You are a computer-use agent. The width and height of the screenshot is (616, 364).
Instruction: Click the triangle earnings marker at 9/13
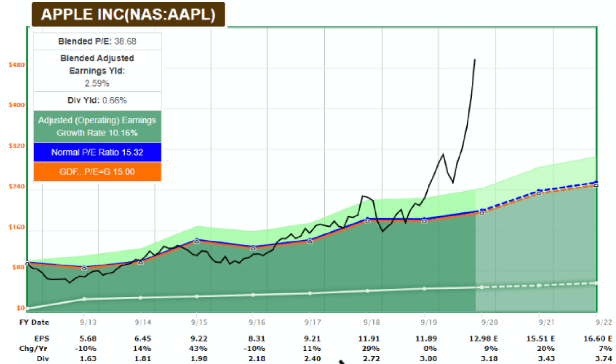point(84,269)
